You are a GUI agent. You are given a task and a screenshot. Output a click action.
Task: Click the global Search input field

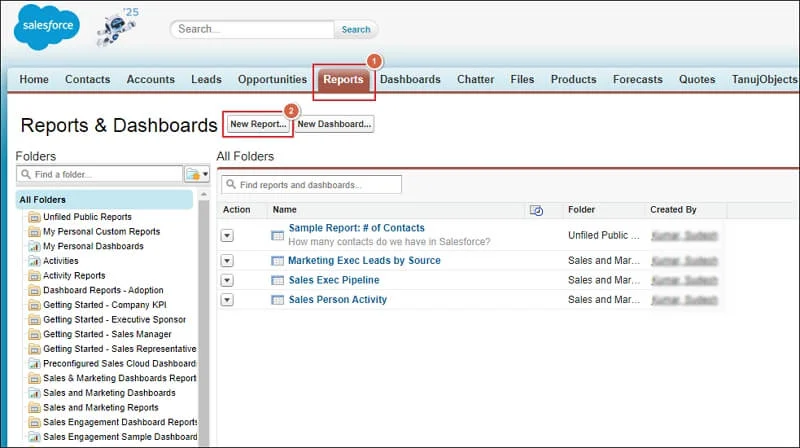253,30
